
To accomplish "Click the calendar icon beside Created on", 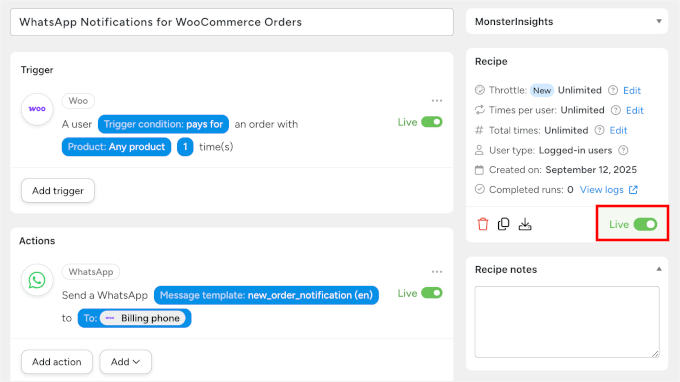I will click(x=479, y=170).
